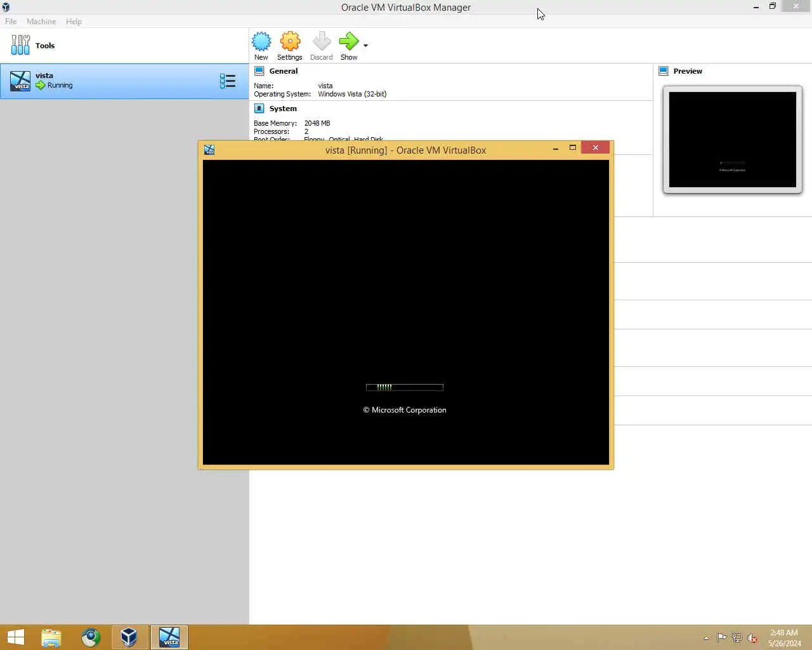Click the muted volume tray icon
The width and height of the screenshot is (812, 650).
click(752, 638)
